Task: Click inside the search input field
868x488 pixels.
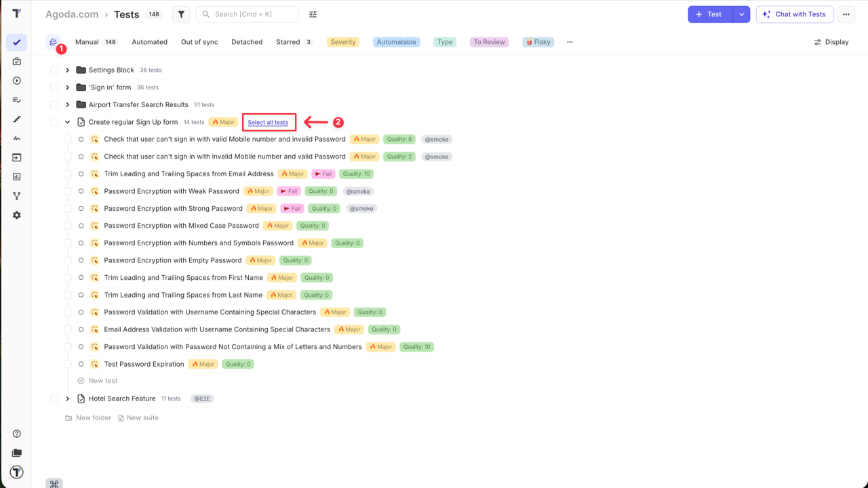Action: click(x=247, y=14)
